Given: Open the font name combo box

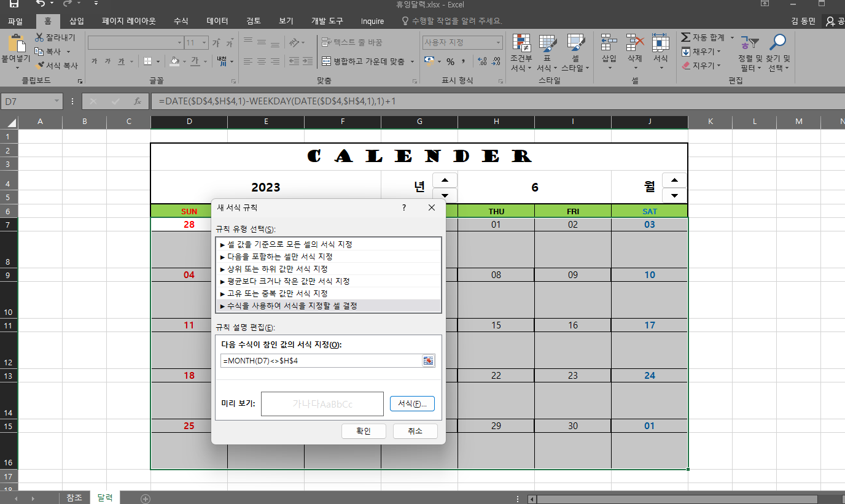Looking at the screenshot, I should pos(135,43).
